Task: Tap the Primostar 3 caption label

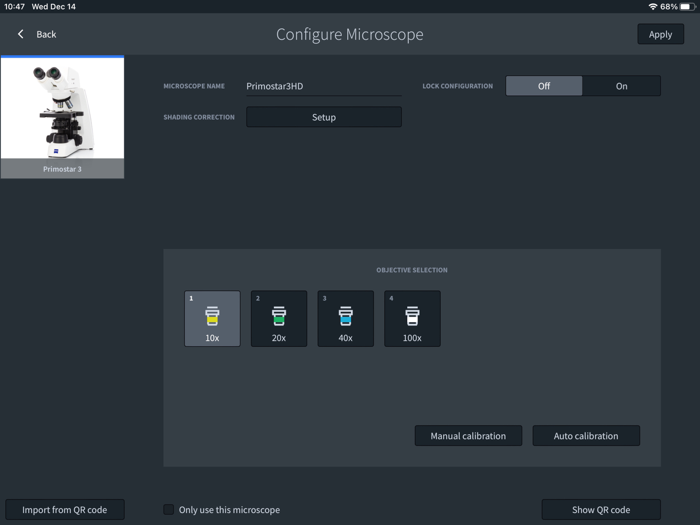Action: click(62, 169)
